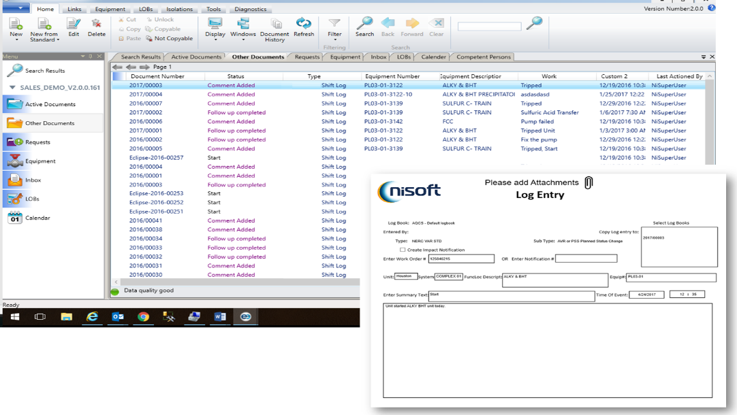The width and height of the screenshot is (737, 415).
Task: Click the New document icon
Action: [x=16, y=25]
